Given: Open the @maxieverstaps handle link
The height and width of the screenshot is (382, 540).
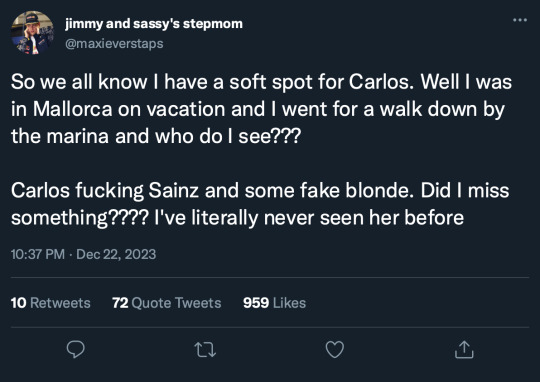Looking at the screenshot, I should click(114, 44).
